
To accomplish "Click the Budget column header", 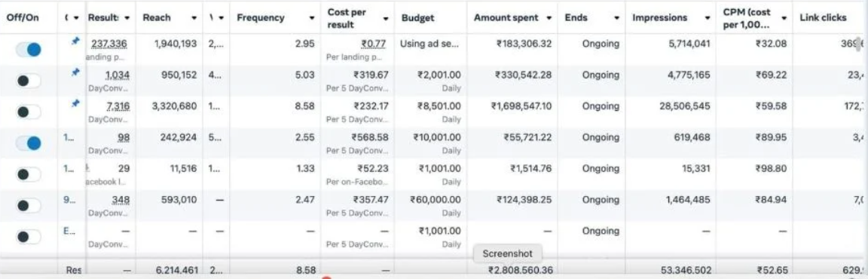I will [x=418, y=17].
